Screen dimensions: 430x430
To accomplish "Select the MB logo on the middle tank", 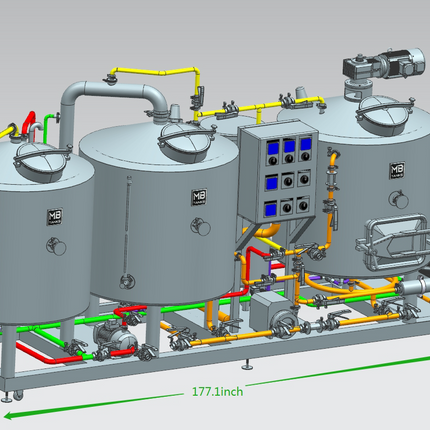I will pos(199,197).
